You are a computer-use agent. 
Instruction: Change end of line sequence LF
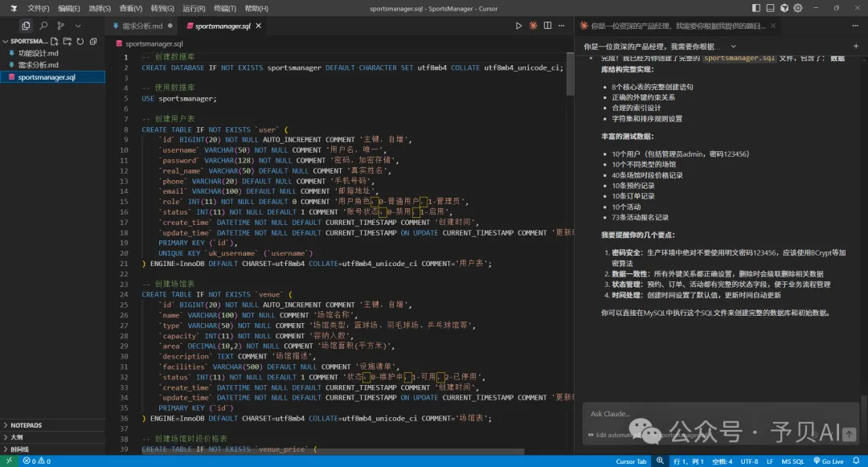click(769, 461)
